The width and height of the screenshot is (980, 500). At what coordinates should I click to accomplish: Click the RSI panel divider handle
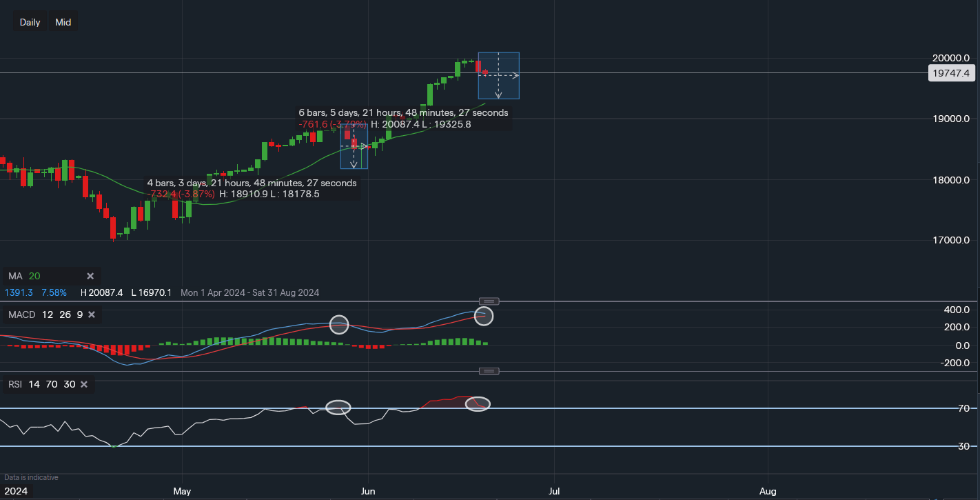coord(489,370)
